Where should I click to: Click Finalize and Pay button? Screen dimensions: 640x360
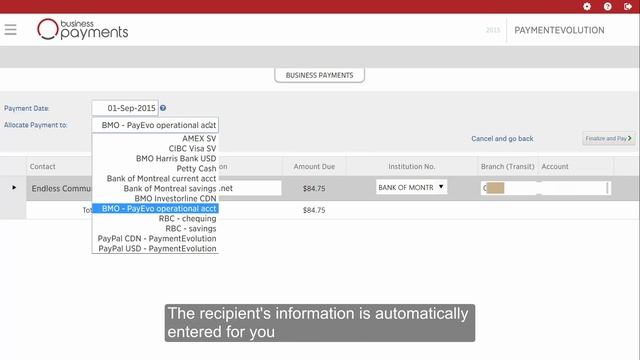[609, 138]
